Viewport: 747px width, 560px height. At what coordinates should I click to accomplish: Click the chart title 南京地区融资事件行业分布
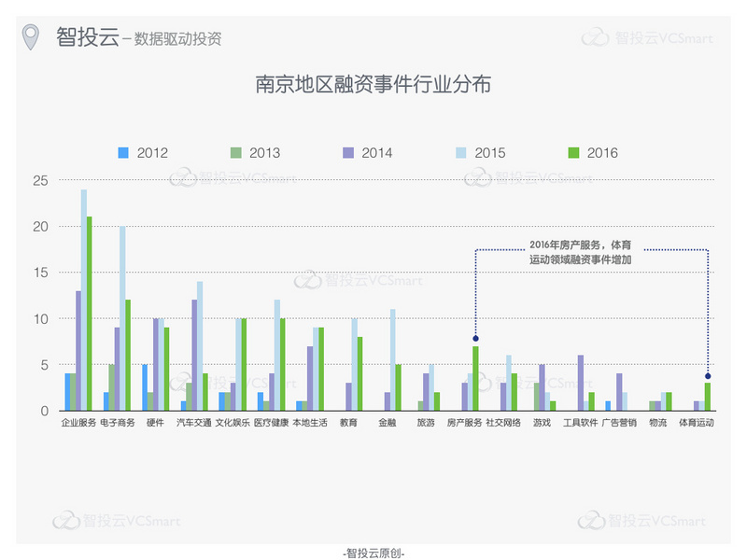coord(373,85)
